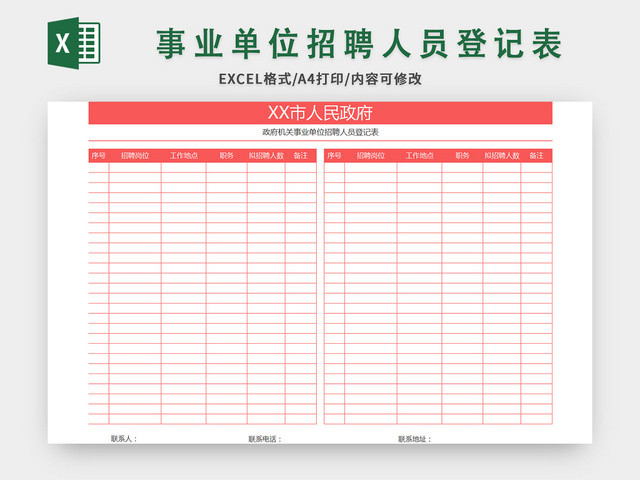Click the subheading 政府机关事业单位招聘人员登记表

point(320,132)
